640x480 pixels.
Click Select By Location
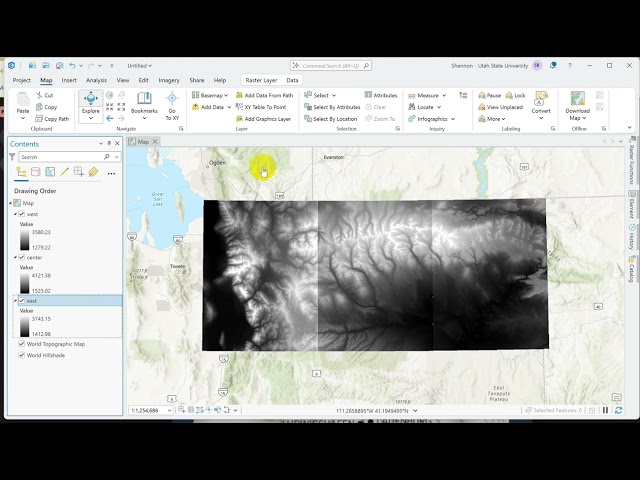coord(331,119)
